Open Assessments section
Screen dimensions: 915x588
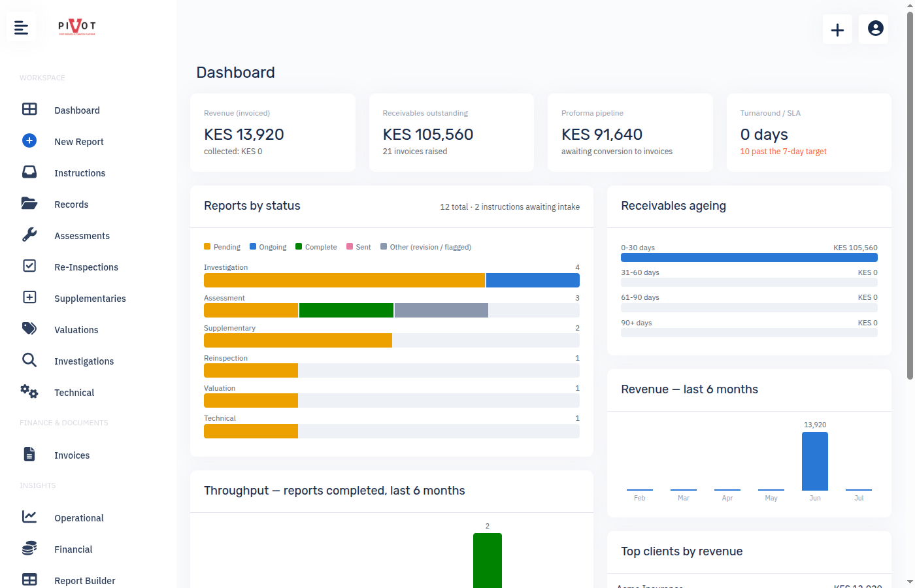coord(82,236)
